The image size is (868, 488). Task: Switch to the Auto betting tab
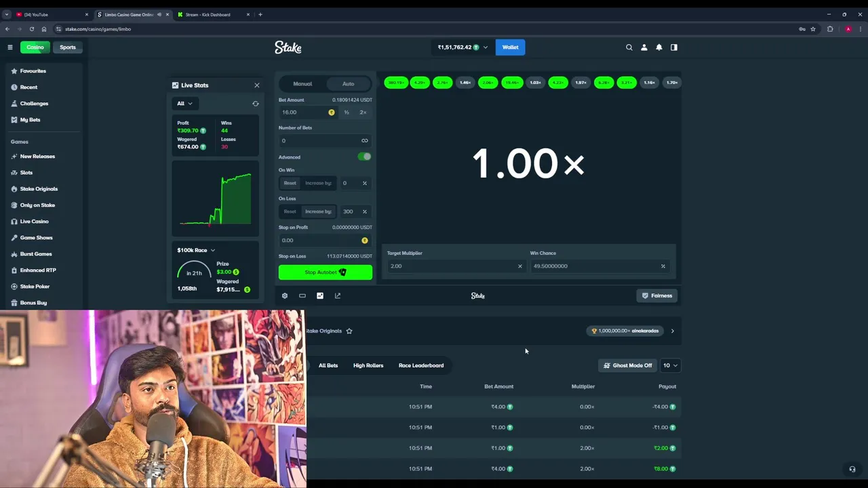pos(348,84)
